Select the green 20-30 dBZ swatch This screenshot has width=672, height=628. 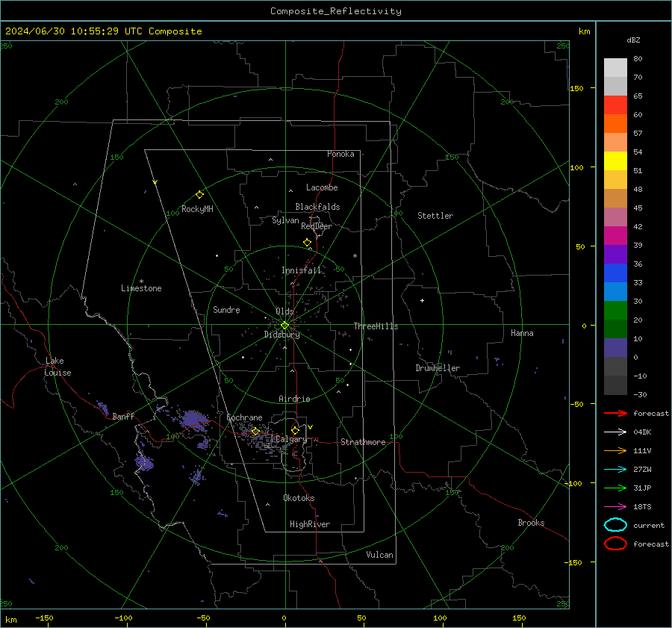(x=615, y=311)
